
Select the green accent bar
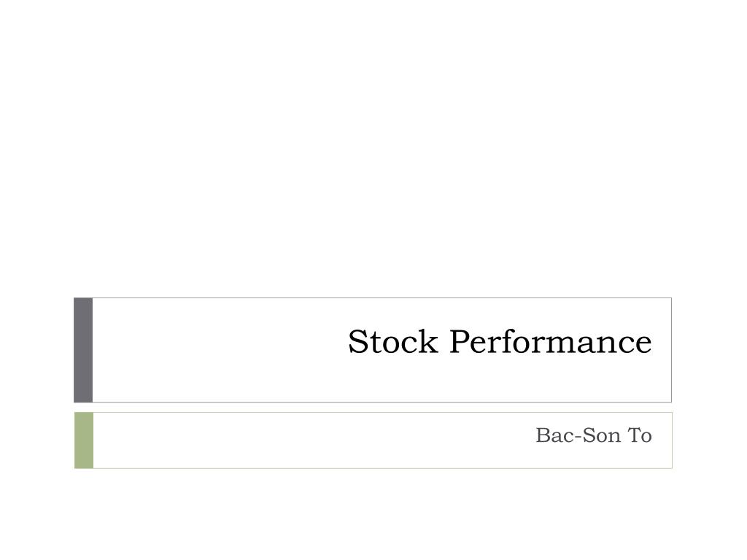[84, 440]
